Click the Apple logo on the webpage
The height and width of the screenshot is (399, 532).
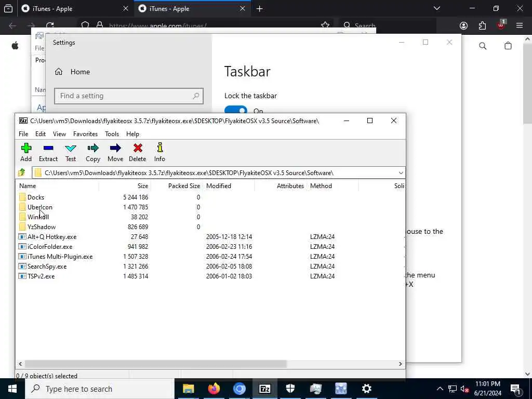tap(15, 46)
